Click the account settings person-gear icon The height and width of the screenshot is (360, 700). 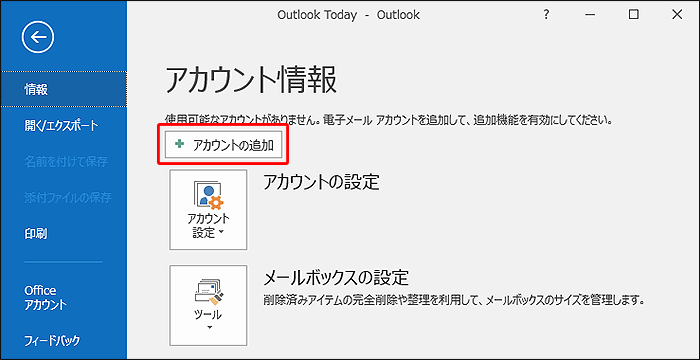(x=208, y=196)
